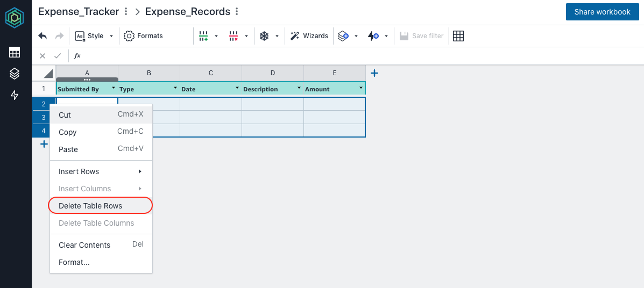This screenshot has width=644, height=288.
Task: Click the column A drag handle dots
Action: pos(87,80)
